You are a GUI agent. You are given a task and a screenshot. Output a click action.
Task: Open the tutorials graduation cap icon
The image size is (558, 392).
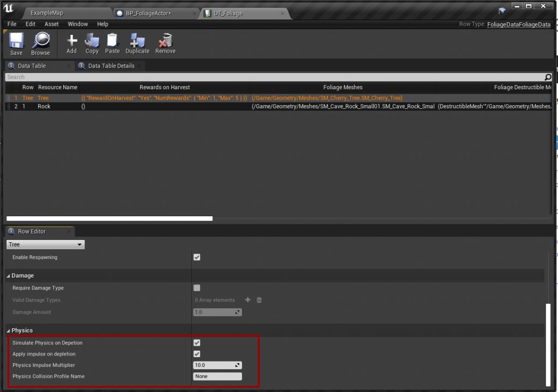(x=502, y=11)
